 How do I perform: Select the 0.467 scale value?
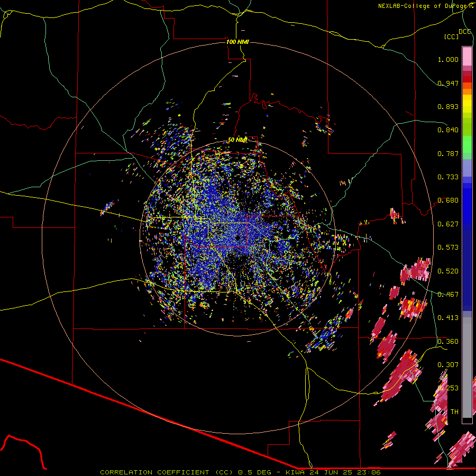click(448, 295)
